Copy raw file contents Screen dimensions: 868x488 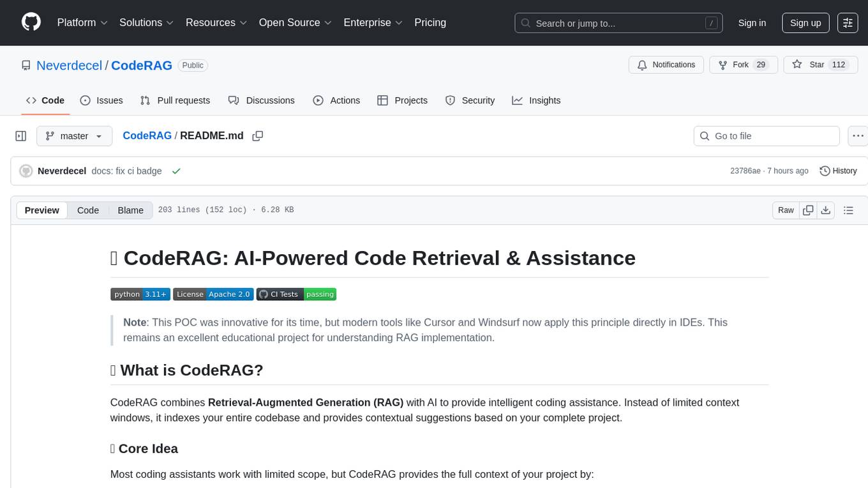[808, 210]
